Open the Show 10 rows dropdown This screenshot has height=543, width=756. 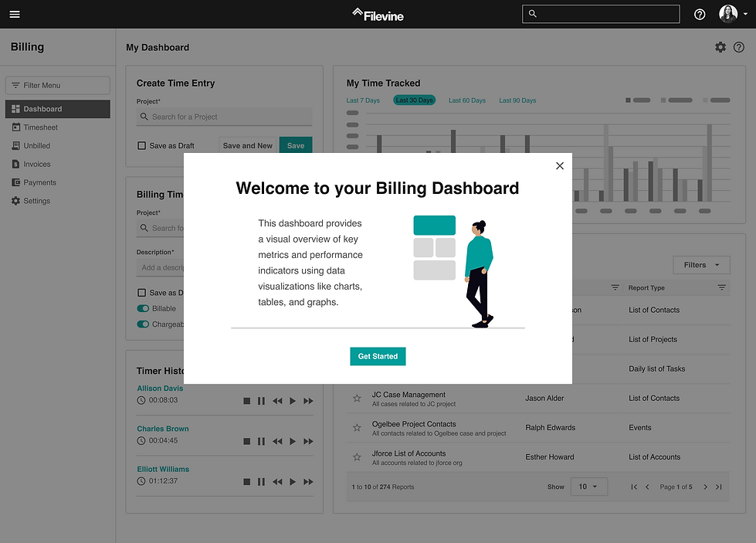(x=588, y=487)
